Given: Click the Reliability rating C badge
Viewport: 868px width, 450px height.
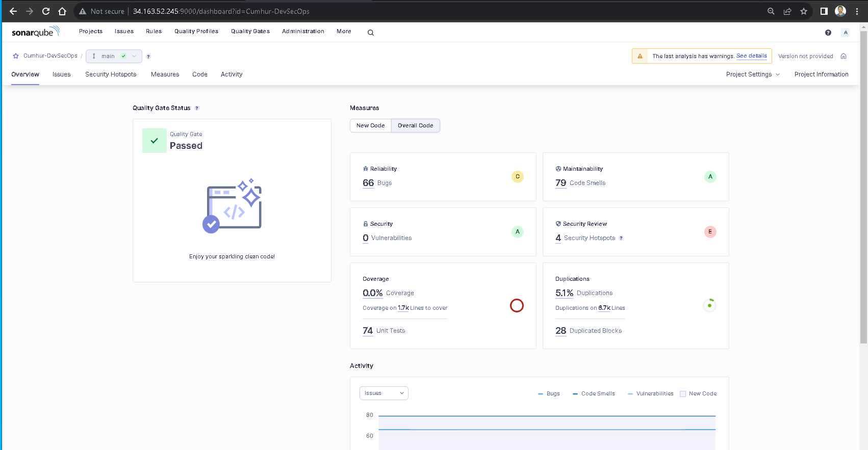Looking at the screenshot, I should (x=518, y=177).
